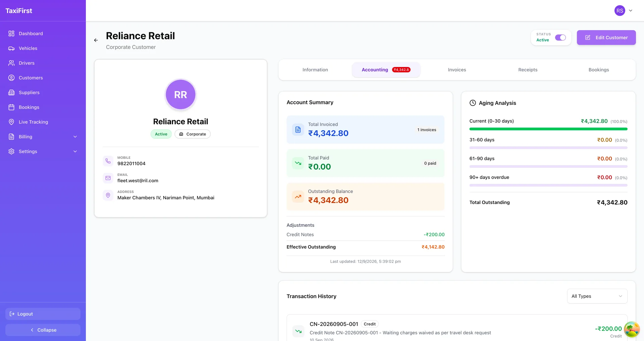This screenshot has height=341, width=644.
Task: Open the All Types filter dropdown
Action: pos(597,296)
